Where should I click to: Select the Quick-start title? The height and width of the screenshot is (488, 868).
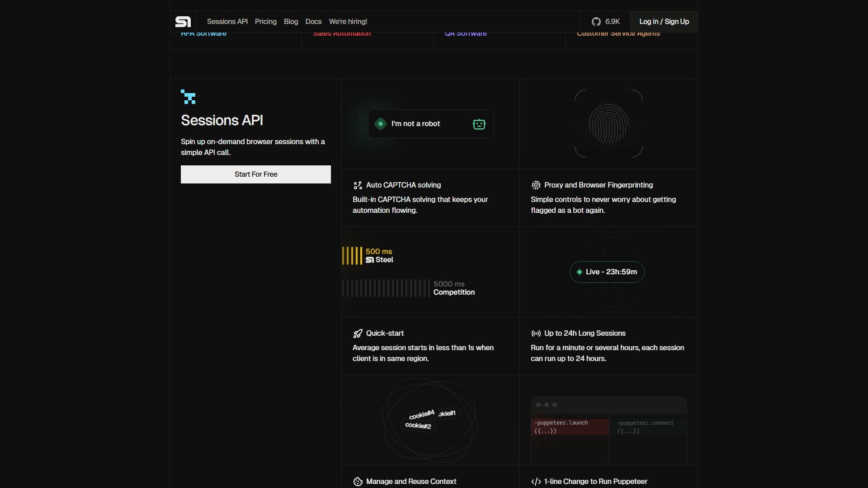pos(385,333)
